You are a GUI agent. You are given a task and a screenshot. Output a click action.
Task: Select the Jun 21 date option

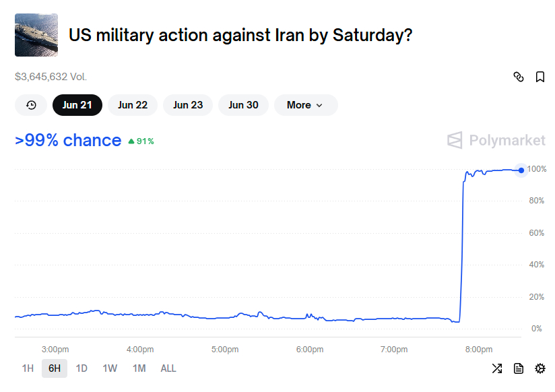pyautogui.click(x=77, y=105)
